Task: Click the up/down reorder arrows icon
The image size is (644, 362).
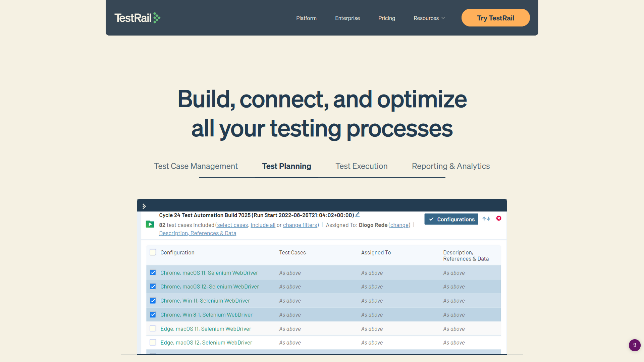Action: pyautogui.click(x=486, y=219)
